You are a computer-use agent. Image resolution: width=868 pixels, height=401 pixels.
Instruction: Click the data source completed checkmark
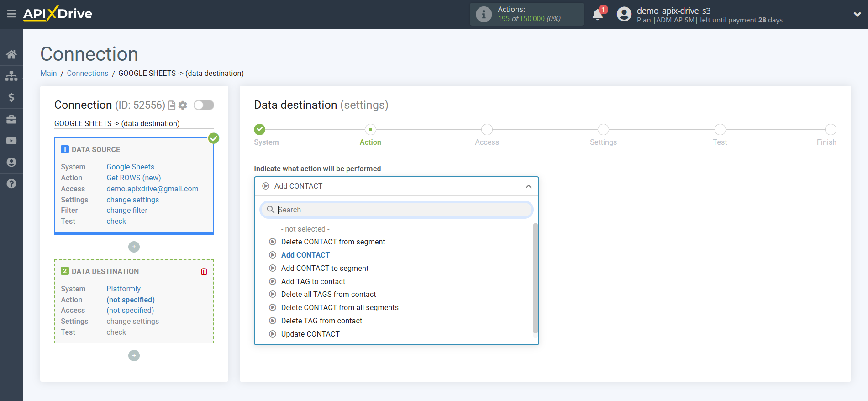point(214,138)
